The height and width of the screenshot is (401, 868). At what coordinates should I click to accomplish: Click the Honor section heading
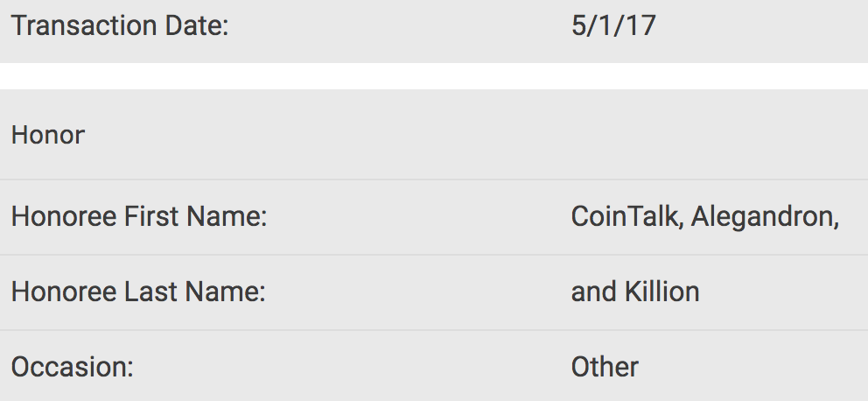pos(48,136)
